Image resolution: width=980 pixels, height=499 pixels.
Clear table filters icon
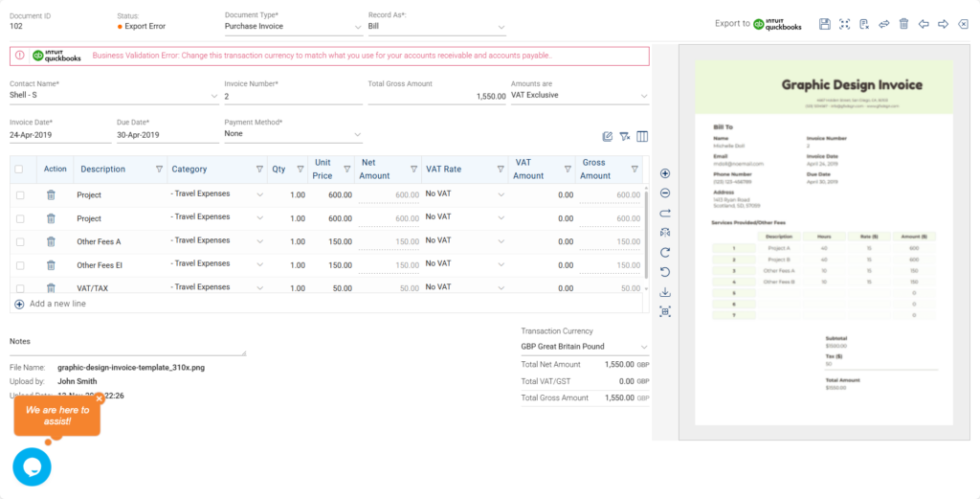[624, 137]
